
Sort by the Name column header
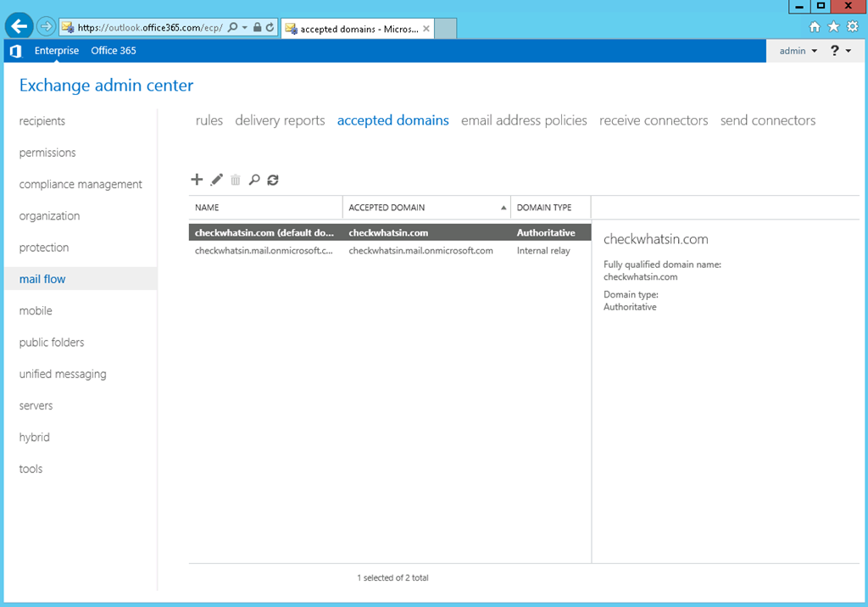265,208
